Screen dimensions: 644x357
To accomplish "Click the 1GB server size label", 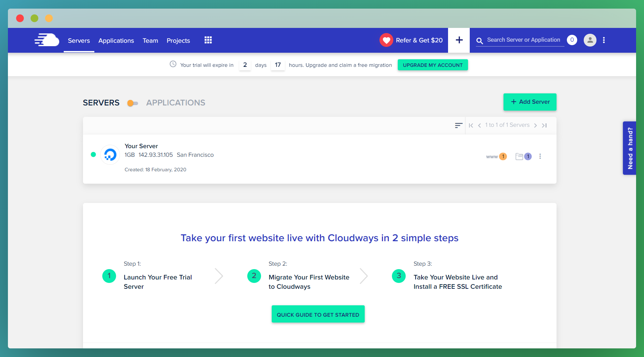I will [x=130, y=155].
